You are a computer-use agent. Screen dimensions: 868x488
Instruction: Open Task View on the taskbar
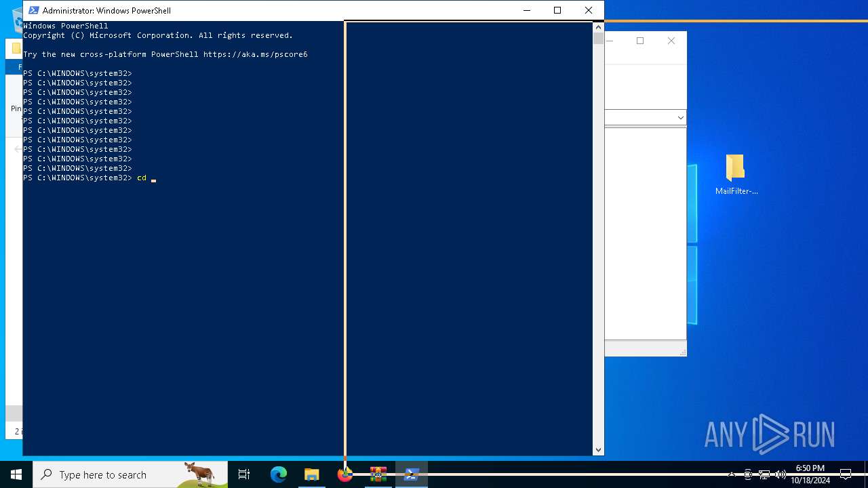coord(244,474)
